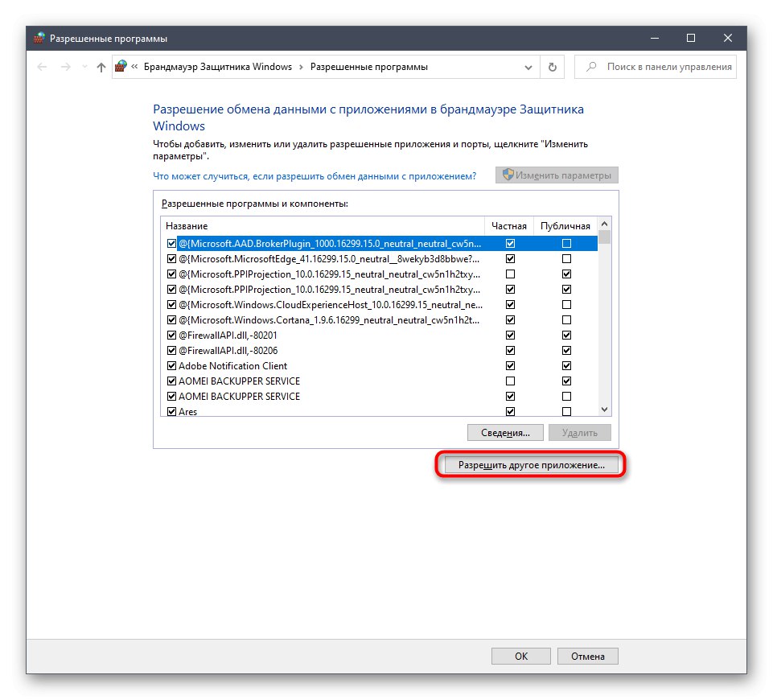This screenshot has width=773, height=700.
Task: Click the shield icon on Изменить параметры
Action: click(507, 175)
